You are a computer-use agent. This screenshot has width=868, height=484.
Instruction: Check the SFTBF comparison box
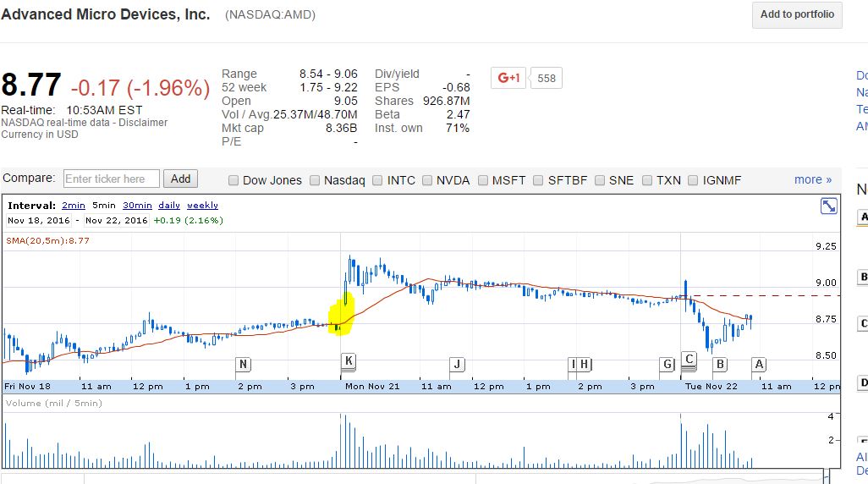pos(538,180)
